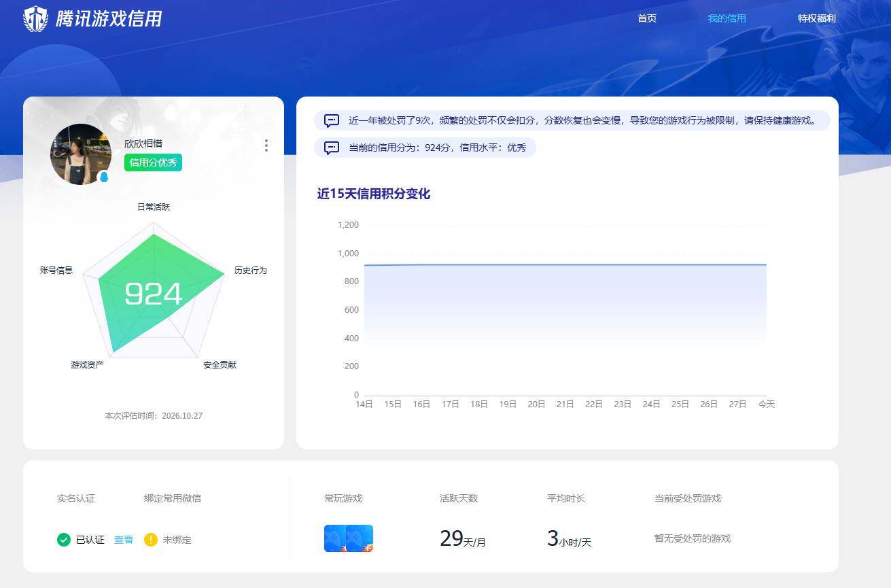
Task: Click the 账号信息 radar axis label
Action: tap(56, 271)
